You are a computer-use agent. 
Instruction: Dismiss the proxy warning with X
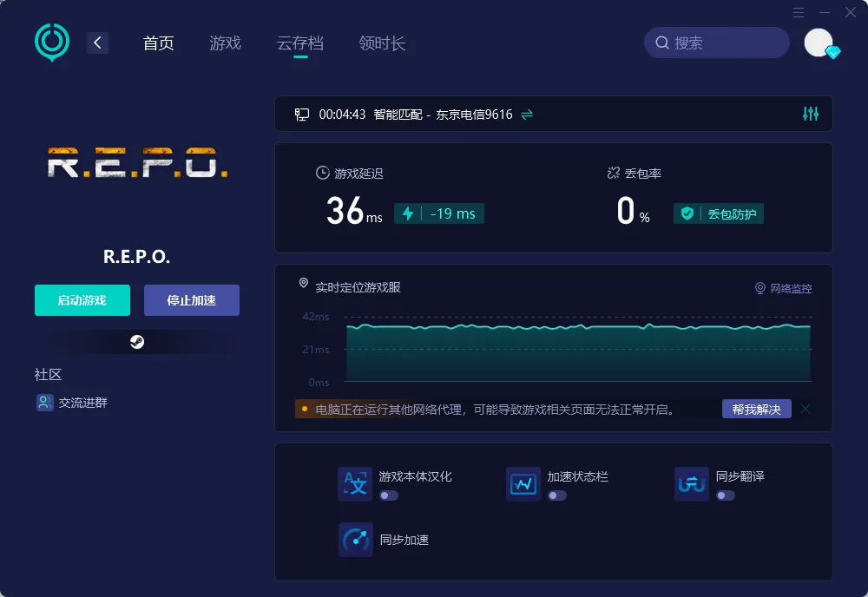[806, 409]
